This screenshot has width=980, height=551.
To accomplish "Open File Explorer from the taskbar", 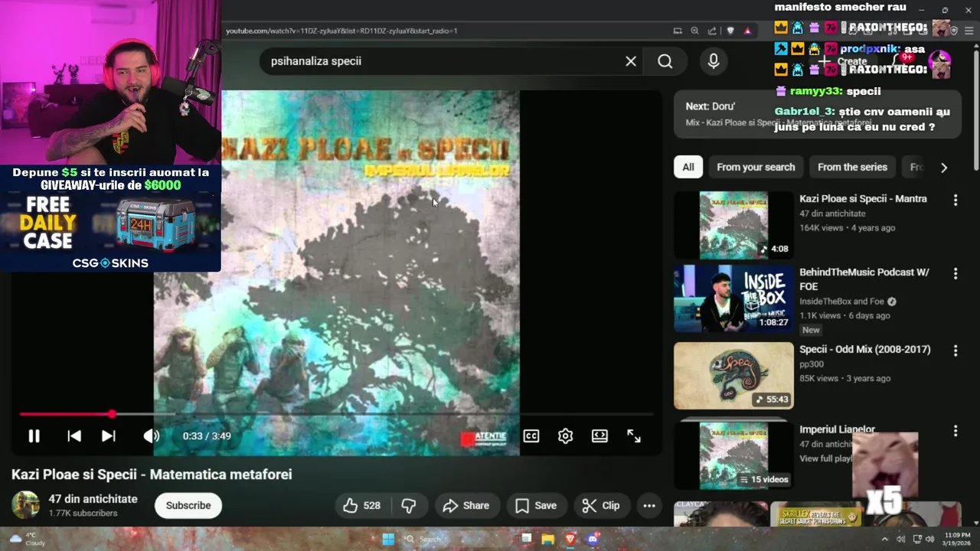I will (x=548, y=540).
